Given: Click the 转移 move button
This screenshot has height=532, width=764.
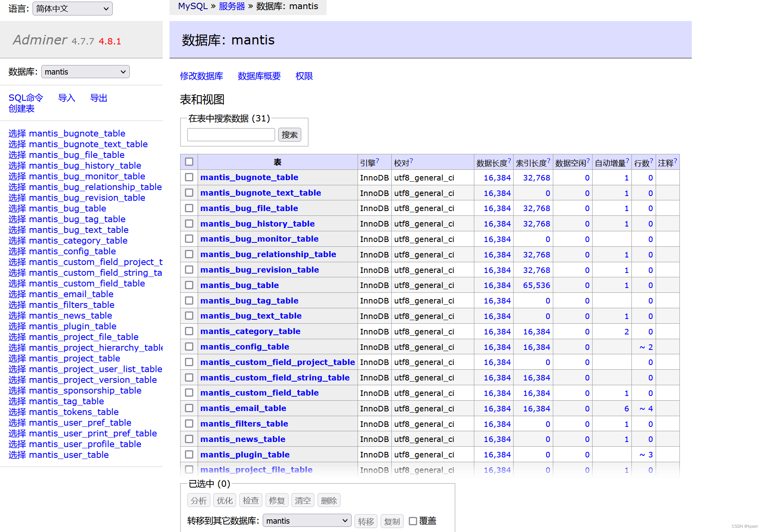Looking at the screenshot, I should pyautogui.click(x=366, y=521).
